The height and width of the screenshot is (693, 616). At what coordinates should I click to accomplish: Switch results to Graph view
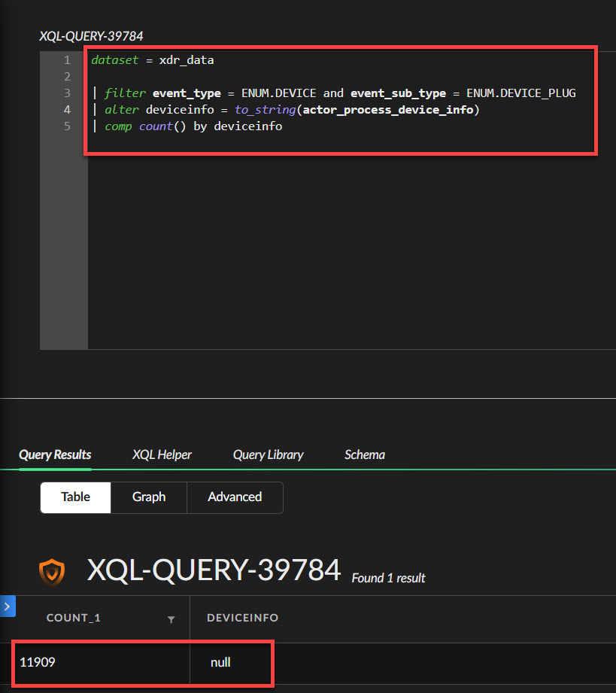point(149,497)
